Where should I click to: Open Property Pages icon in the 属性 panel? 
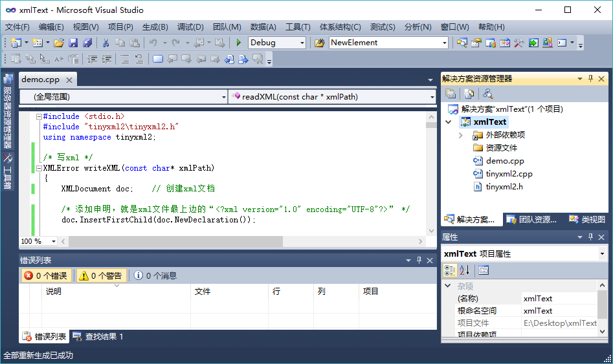(x=484, y=270)
